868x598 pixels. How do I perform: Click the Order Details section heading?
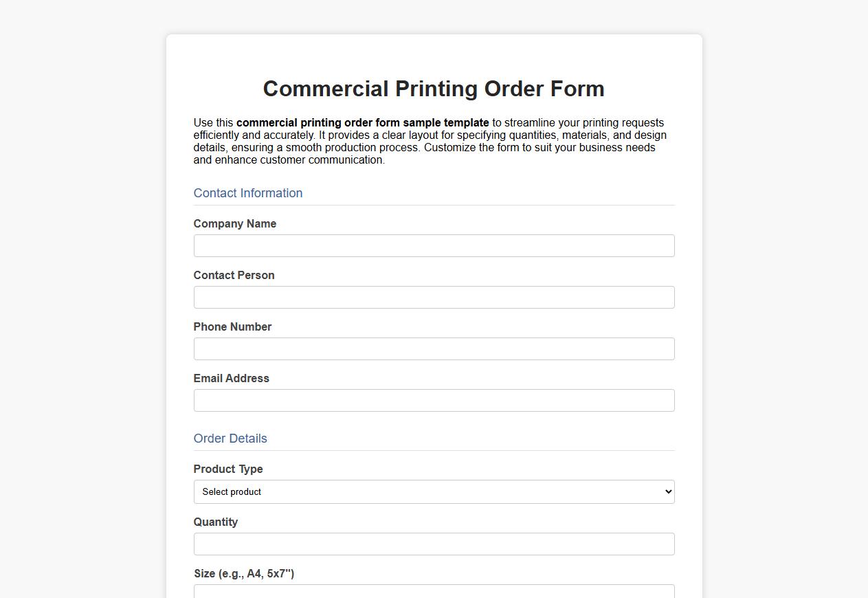[230, 439]
